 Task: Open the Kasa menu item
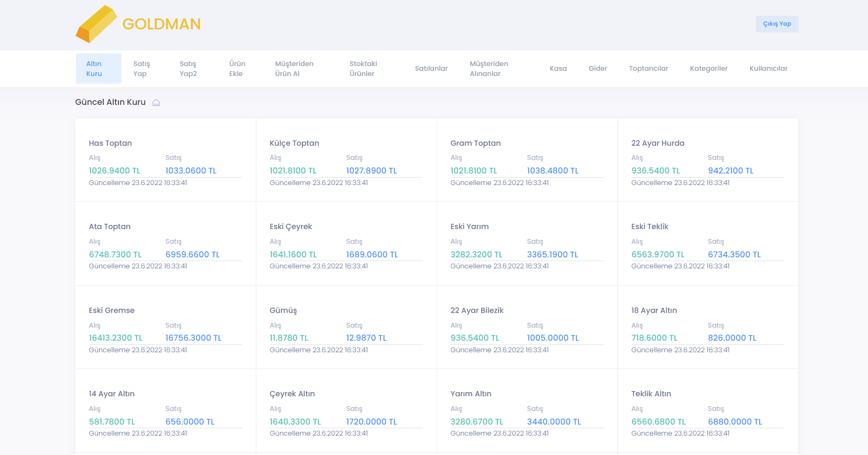point(558,69)
